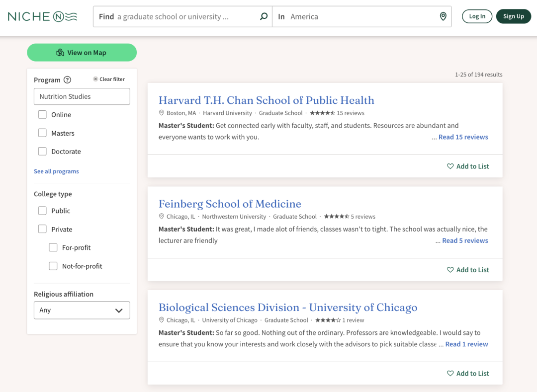Click the heart icon on the Harvard card

[x=450, y=166]
